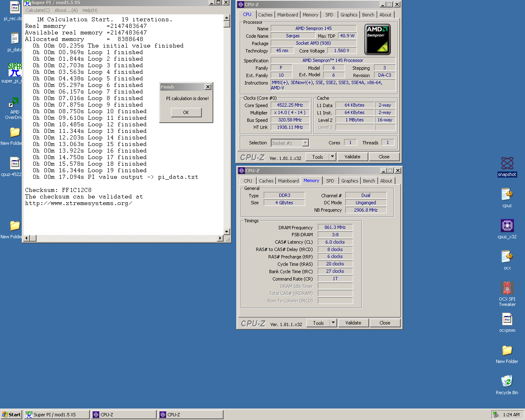Open the New Folder icon below cpuz-4522
The height and width of the screenshot is (420, 525).
pyautogui.click(x=15, y=226)
